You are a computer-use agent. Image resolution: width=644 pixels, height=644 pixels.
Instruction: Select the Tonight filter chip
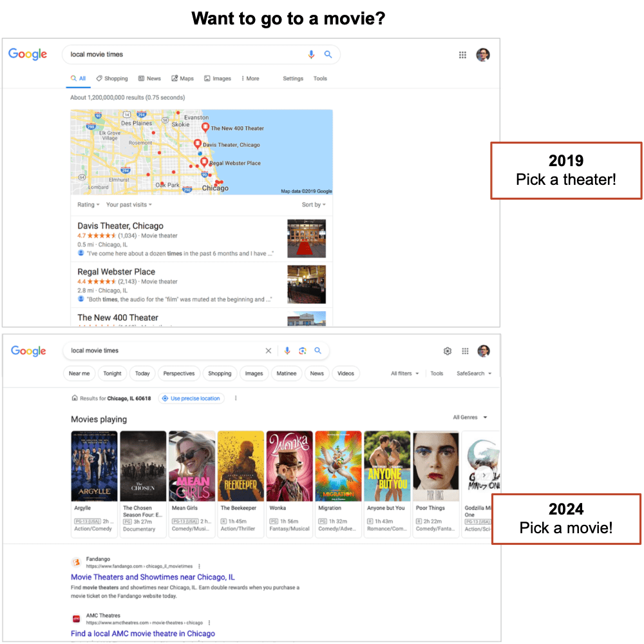[x=112, y=374]
